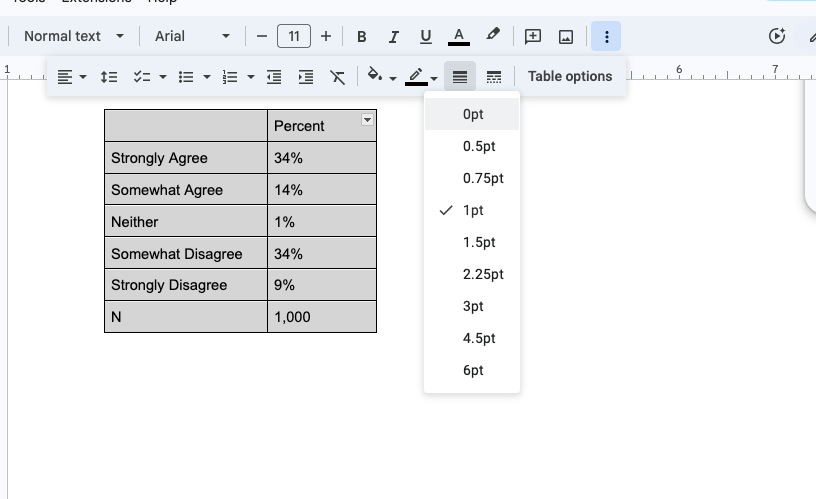Open the highlight color pen tool
The image size is (816, 499).
coord(492,36)
